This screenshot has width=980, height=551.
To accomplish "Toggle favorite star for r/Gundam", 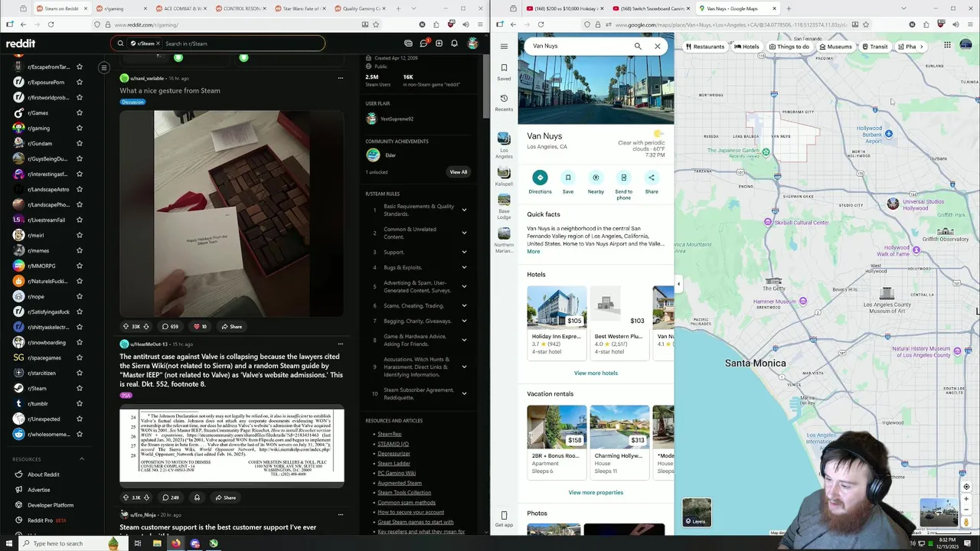I will (80, 143).
